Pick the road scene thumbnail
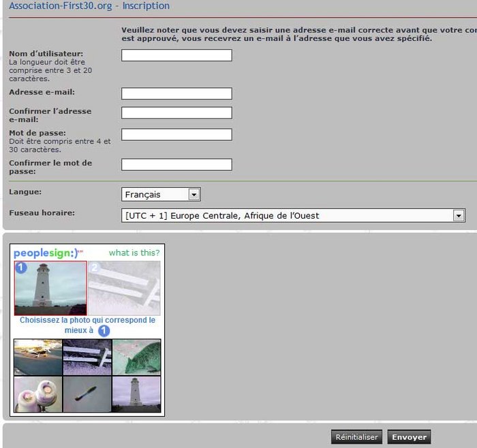The height and width of the screenshot is (448, 477). (38, 357)
